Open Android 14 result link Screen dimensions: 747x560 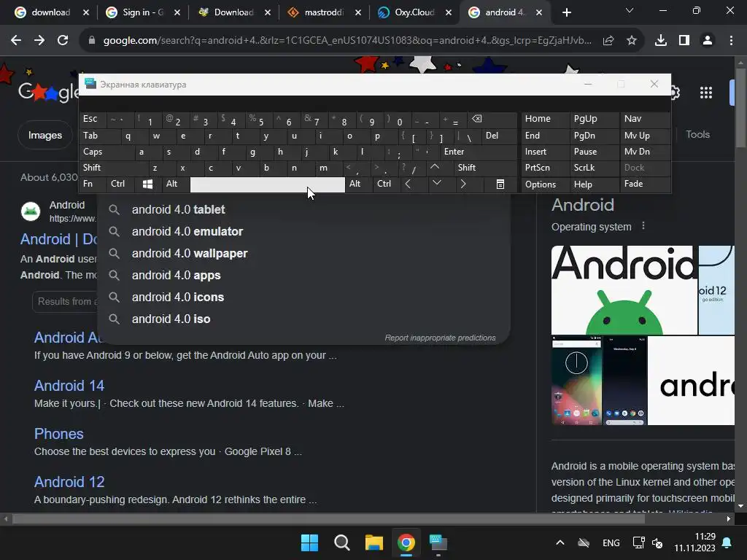tap(69, 385)
